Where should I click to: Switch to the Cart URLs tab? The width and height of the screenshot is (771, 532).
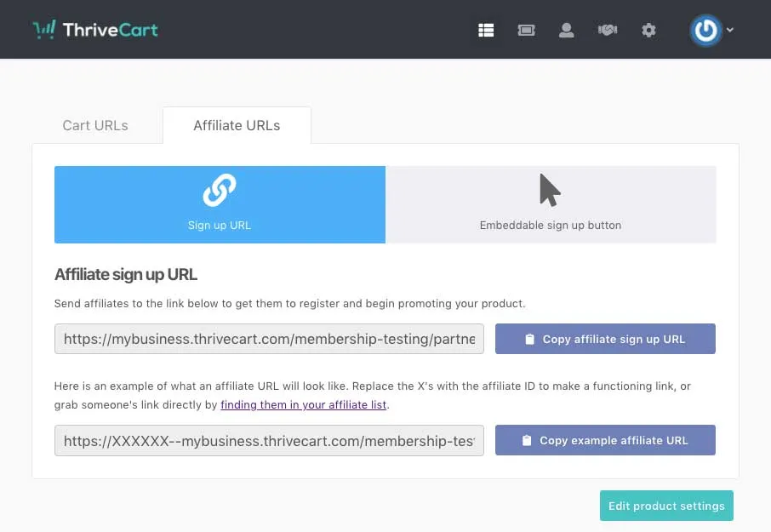point(94,125)
